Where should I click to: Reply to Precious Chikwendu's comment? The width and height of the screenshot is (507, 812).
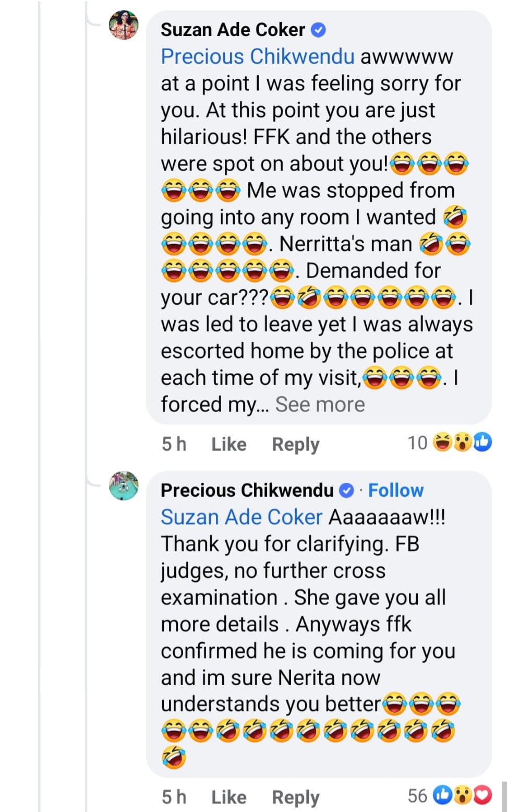(x=295, y=797)
